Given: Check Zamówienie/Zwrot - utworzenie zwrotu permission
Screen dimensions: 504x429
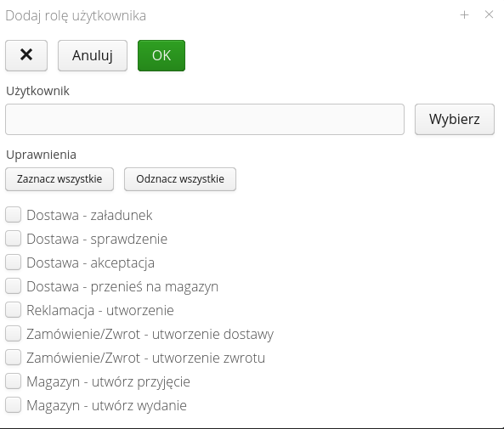Looking at the screenshot, I should (x=14, y=358).
